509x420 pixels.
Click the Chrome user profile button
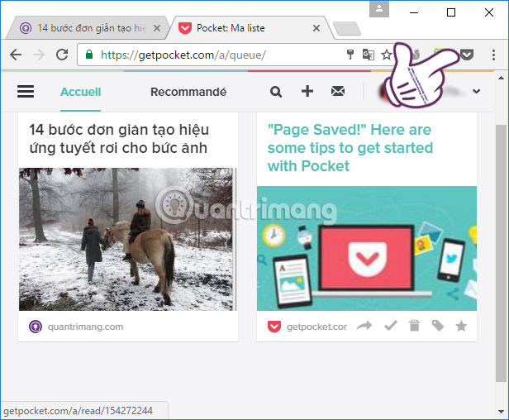(379, 9)
